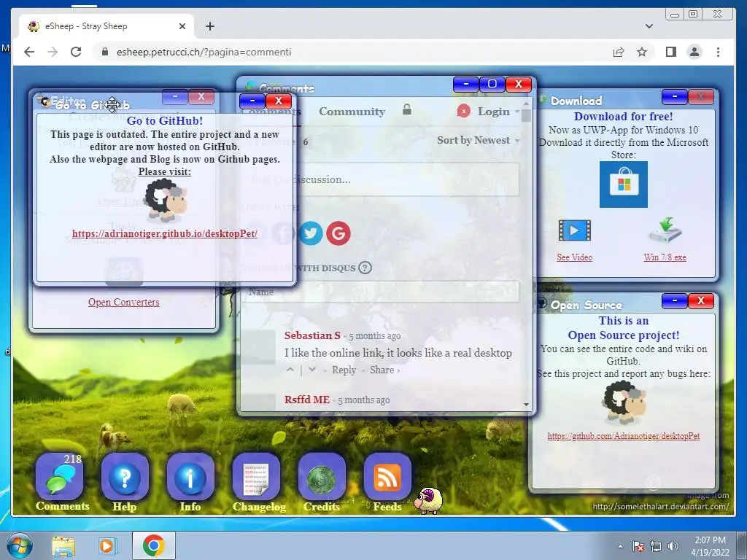
Task: Click the Win 7/8 exe download icon
Action: pos(665,230)
